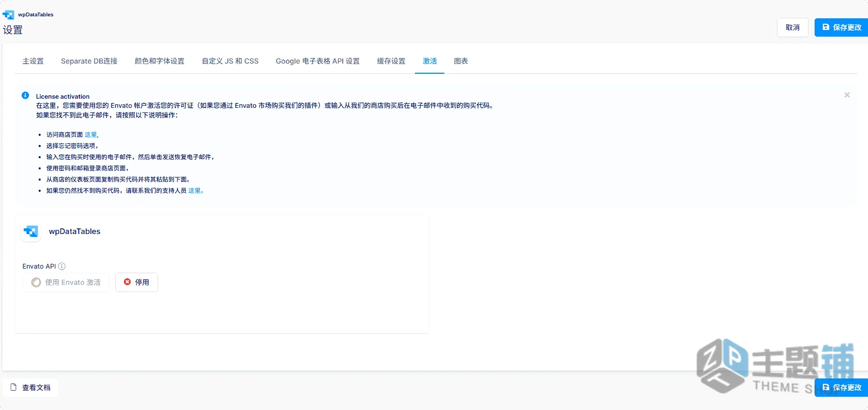Screen dimensions: 868x410
Task: Click the 输入您在购买时使用的电子邮件 list item
Action: pyautogui.click(x=130, y=157)
